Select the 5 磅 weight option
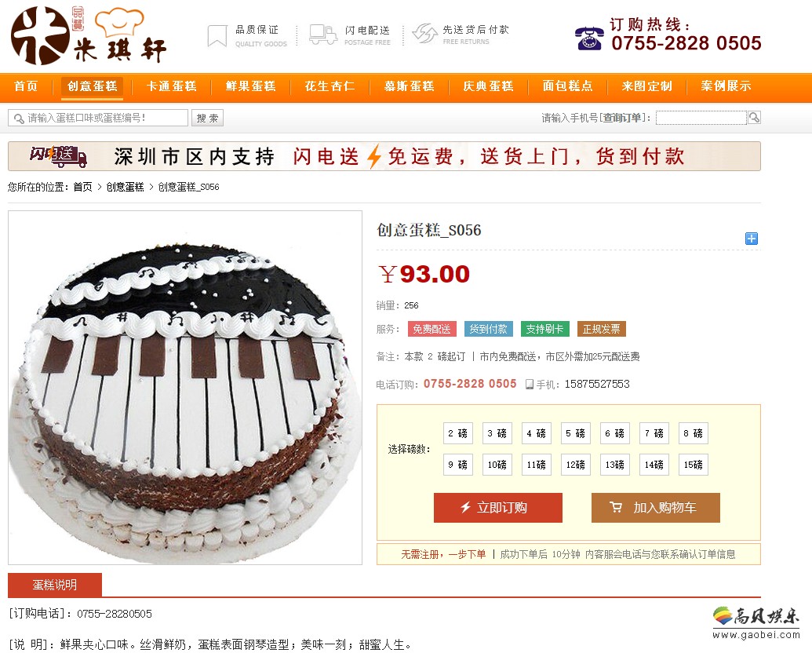 [x=575, y=433]
